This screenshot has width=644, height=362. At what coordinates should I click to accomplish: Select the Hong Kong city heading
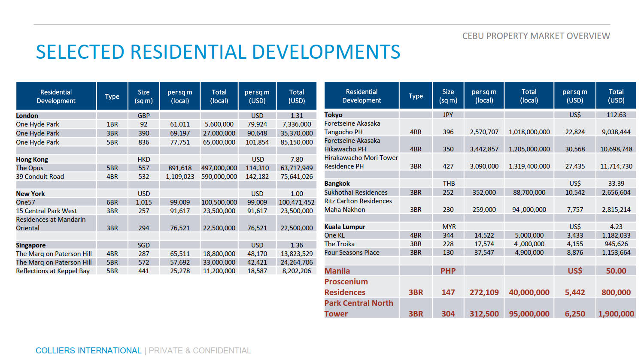(32, 160)
